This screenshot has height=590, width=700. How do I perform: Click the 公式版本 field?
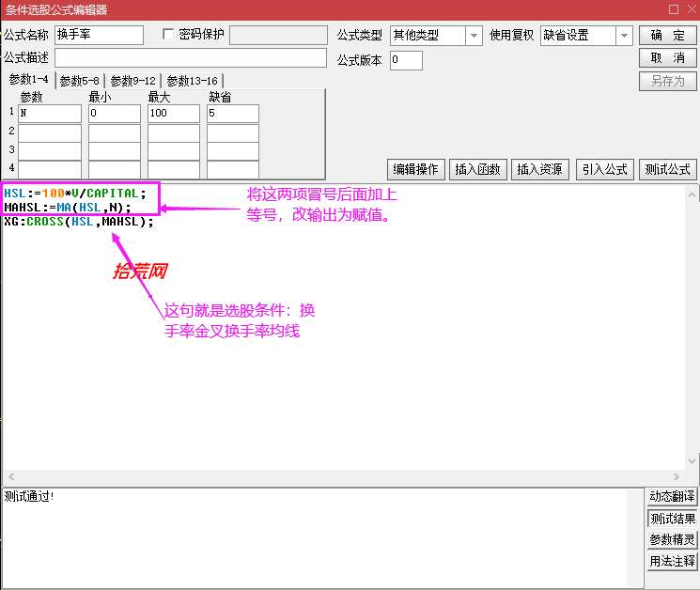coord(406,60)
